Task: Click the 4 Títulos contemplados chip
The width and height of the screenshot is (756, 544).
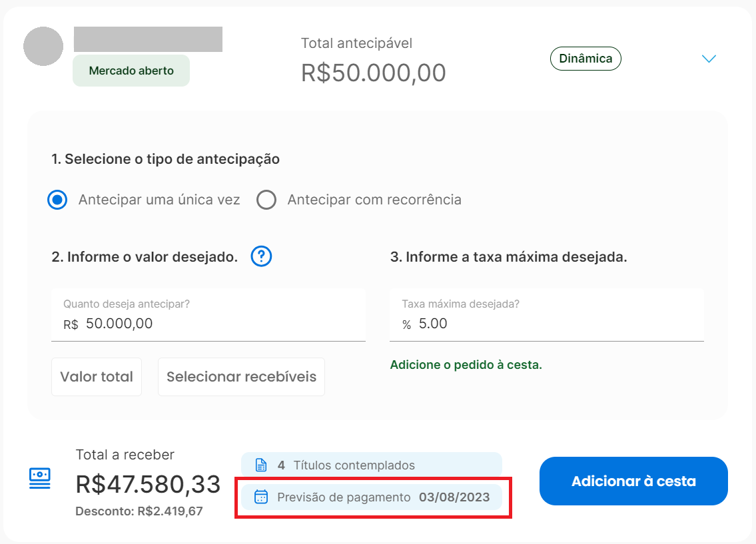Action: click(371, 465)
